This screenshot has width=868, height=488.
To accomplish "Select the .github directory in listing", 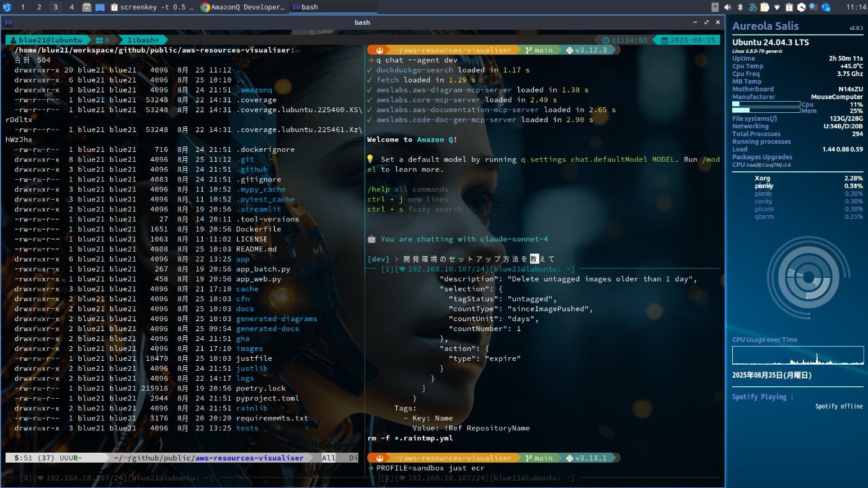I will [x=252, y=169].
